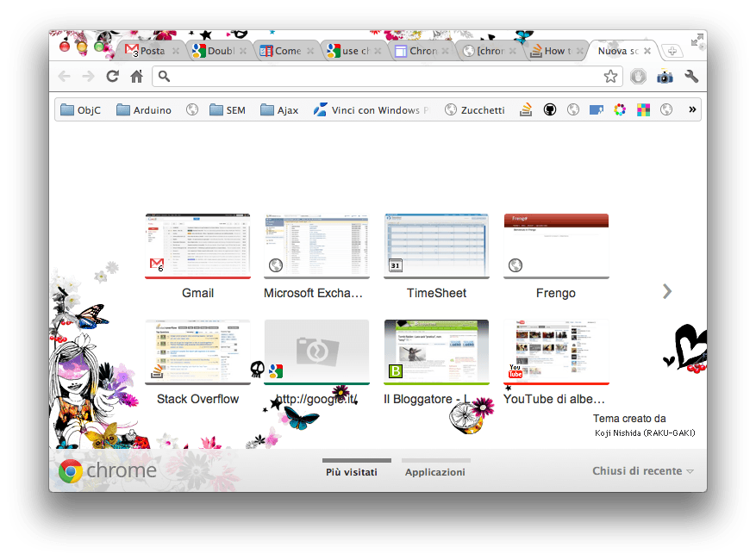Select the Applicazioni section tab
Image resolution: width=756 pixels, height=560 pixels.
[x=435, y=472]
